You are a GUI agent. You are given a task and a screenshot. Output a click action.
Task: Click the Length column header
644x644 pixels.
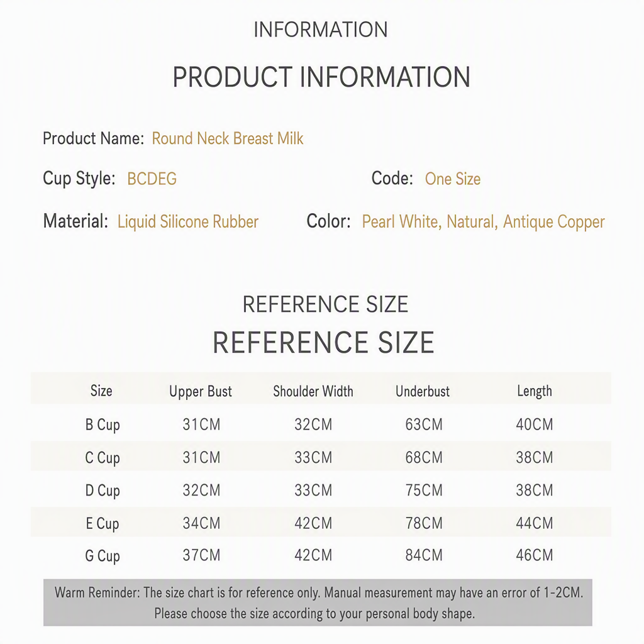(535, 391)
